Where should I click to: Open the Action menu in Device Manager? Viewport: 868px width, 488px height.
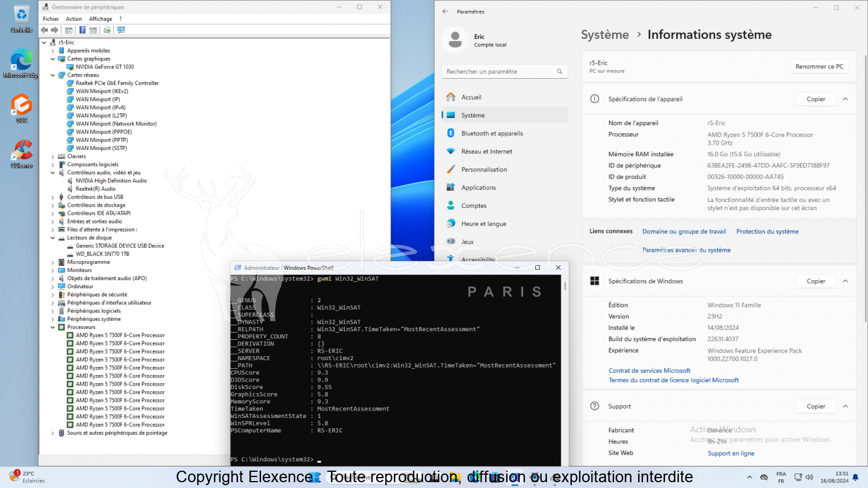tap(73, 19)
